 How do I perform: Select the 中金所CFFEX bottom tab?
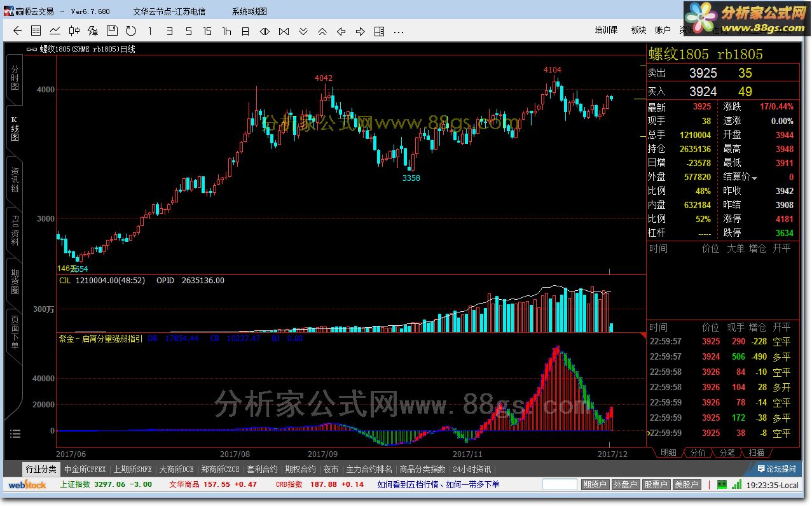click(x=85, y=469)
